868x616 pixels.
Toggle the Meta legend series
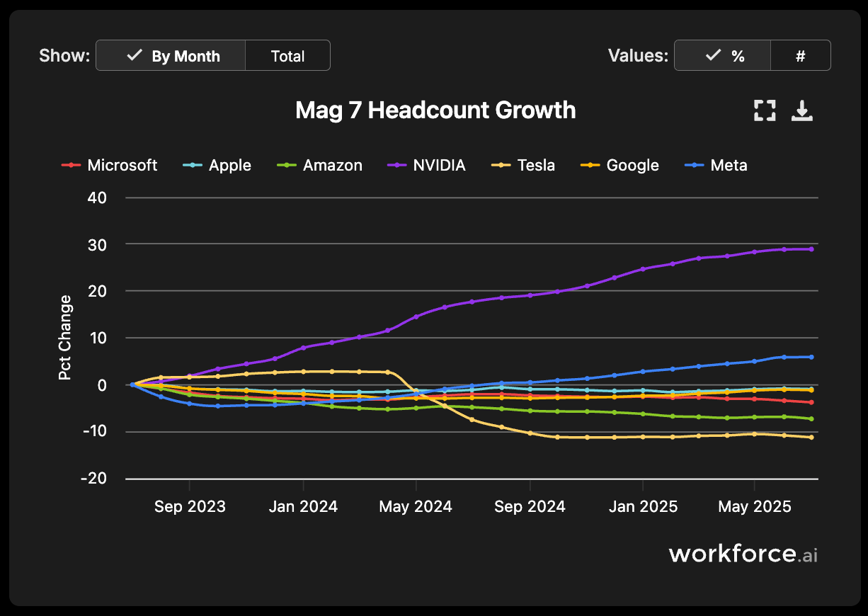click(716, 165)
